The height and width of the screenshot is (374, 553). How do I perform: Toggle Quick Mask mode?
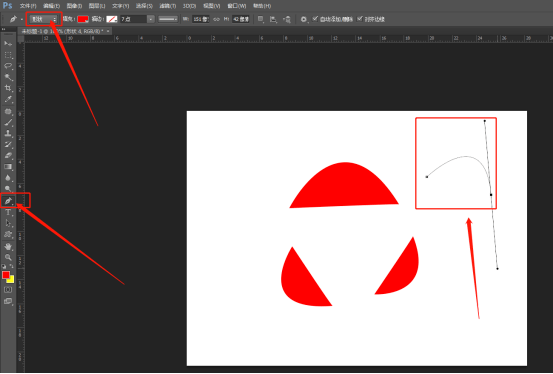tap(8, 290)
